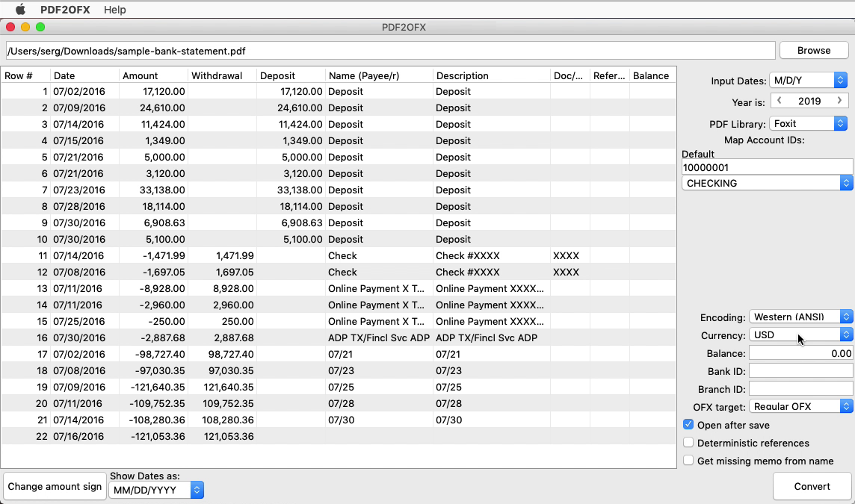Select date 07/09/2016 in row 2
Screen dimensions: 855x504
coord(84,108)
